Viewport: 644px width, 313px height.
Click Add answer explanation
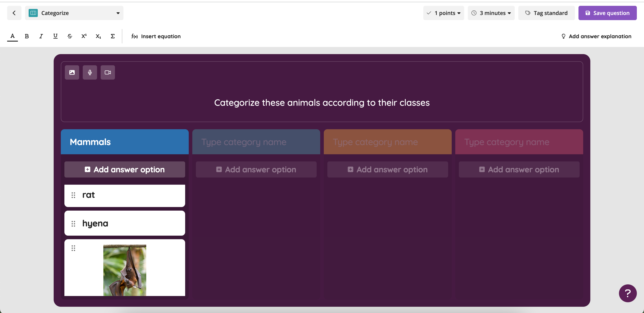tap(596, 36)
